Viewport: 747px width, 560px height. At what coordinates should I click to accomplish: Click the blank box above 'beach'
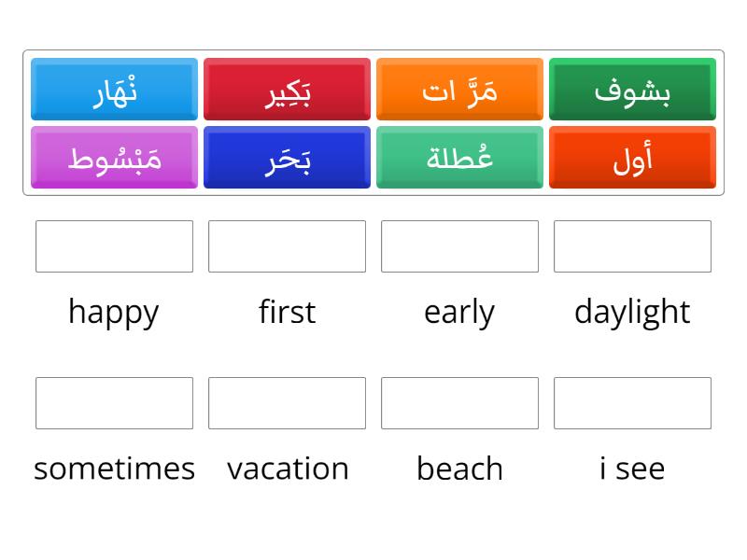pyautogui.click(x=459, y=403)
